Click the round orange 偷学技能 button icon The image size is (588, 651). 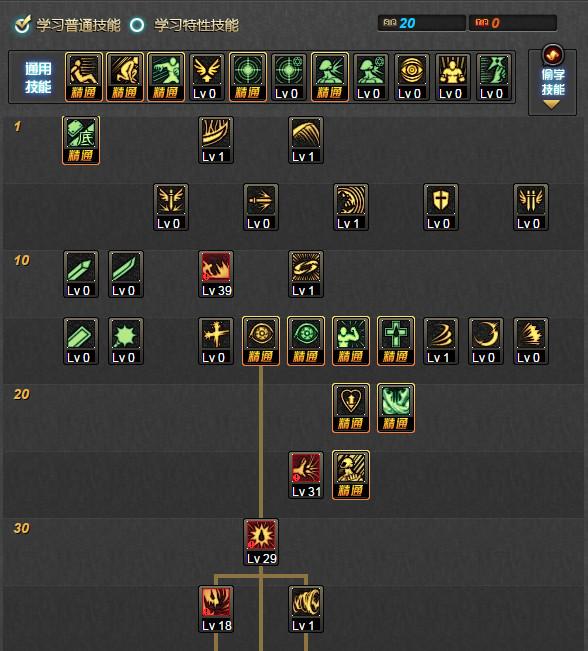point(552,54)
